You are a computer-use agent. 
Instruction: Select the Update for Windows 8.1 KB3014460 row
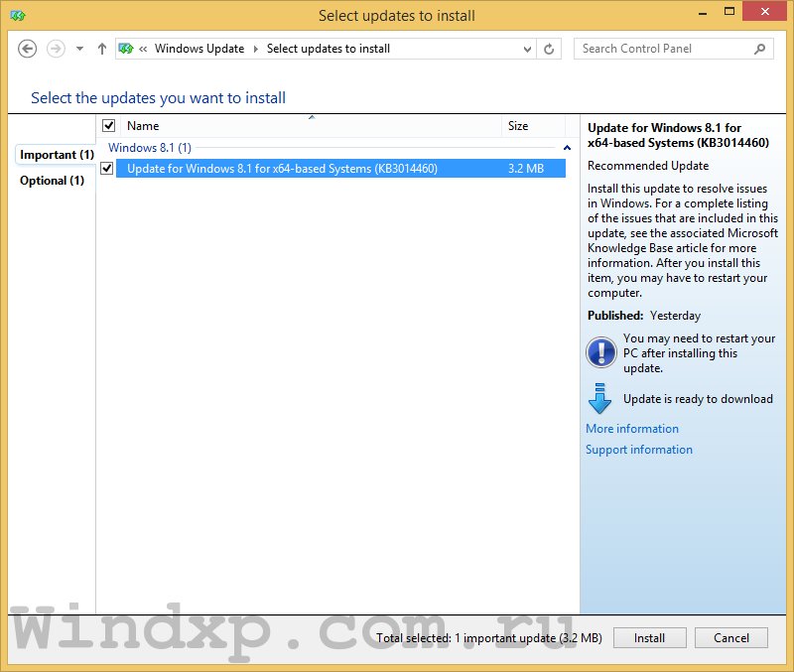pos(340,169)
